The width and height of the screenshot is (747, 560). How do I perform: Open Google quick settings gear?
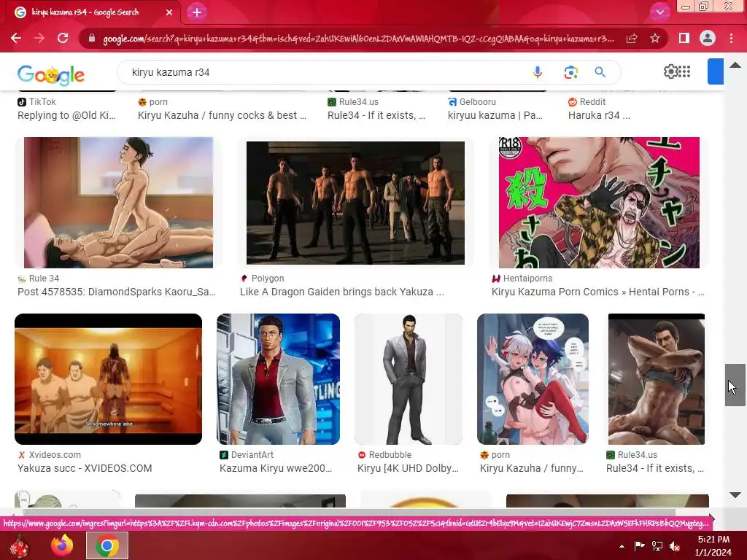coord(670,71)
